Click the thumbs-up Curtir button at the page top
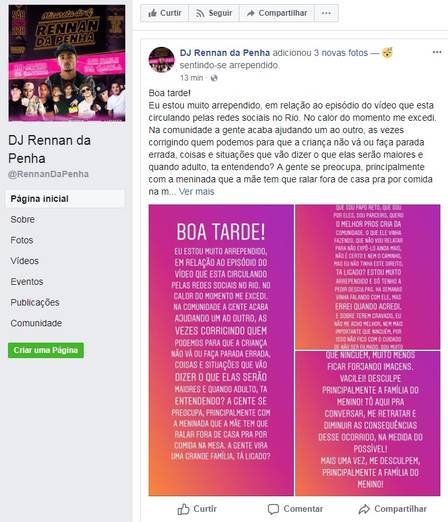 point(164,13)
